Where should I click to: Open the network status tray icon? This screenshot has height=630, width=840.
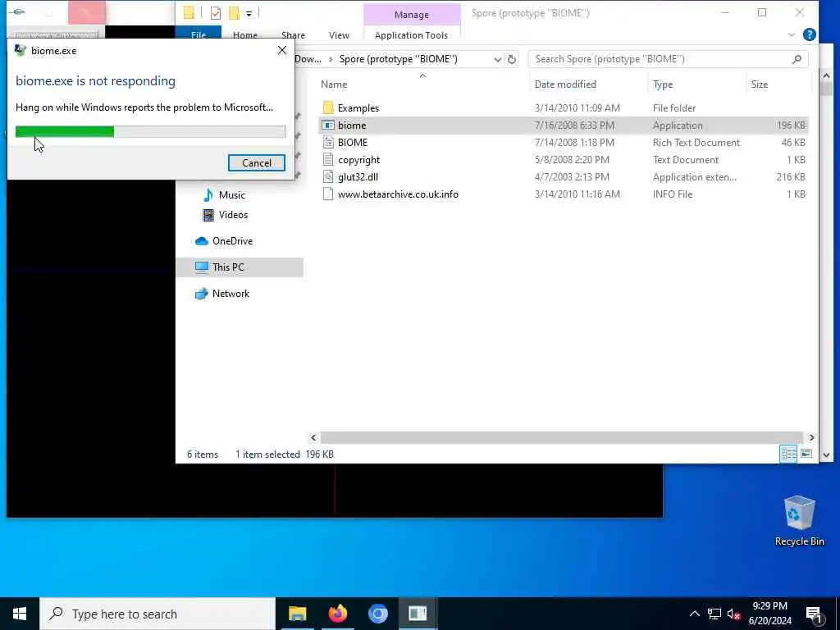[x=714, y=614]
